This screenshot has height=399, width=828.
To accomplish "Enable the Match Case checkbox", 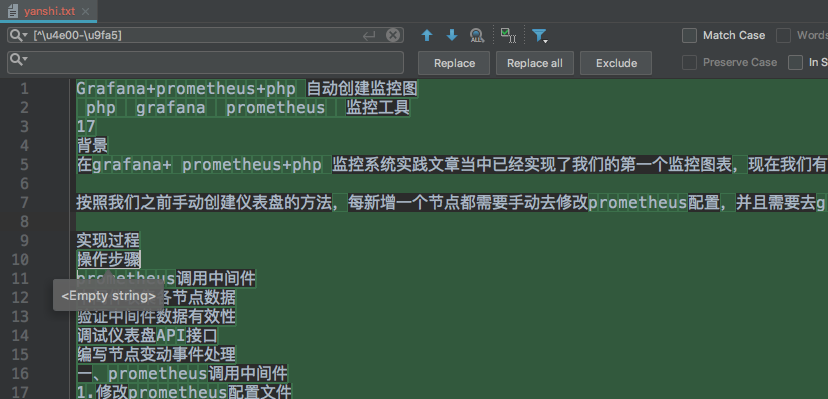I will coord(689,35).
